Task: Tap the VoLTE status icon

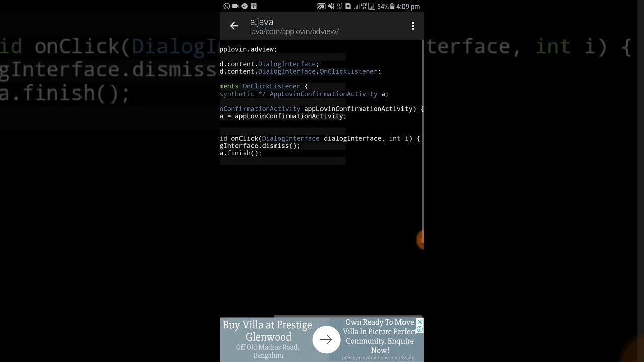Action: point(339,6)
